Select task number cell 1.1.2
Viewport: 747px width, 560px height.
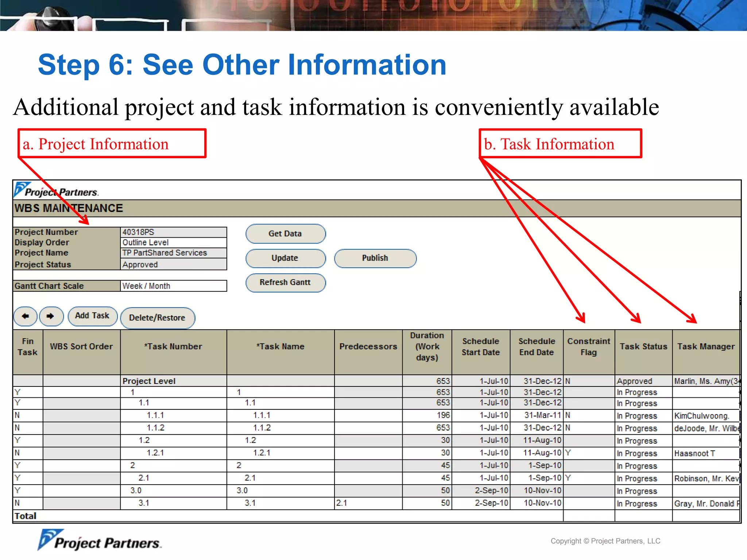point(174,428)
